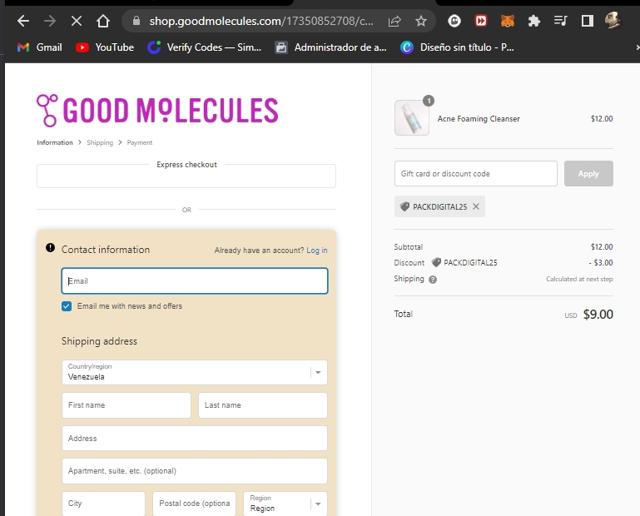Open Verify Codes bookmark
Viewport: 640px width, 516px height.
[x=204, y=47]
